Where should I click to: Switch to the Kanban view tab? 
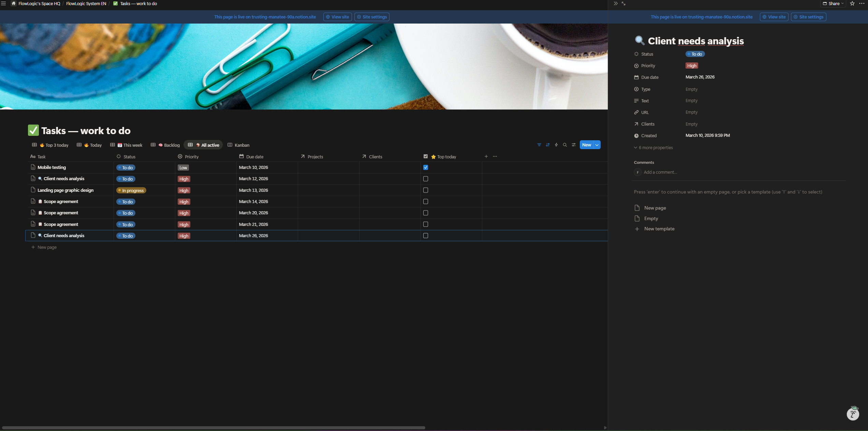point(238,145)
